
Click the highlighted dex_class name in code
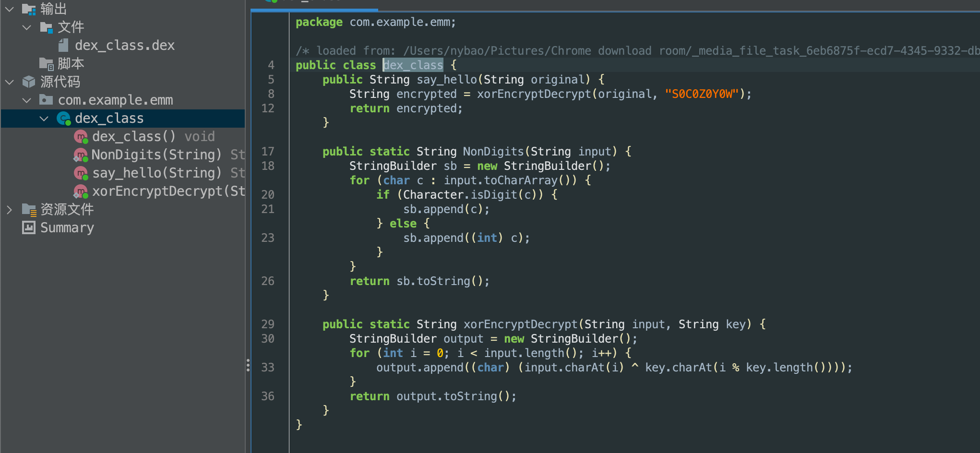coord(413,65)
